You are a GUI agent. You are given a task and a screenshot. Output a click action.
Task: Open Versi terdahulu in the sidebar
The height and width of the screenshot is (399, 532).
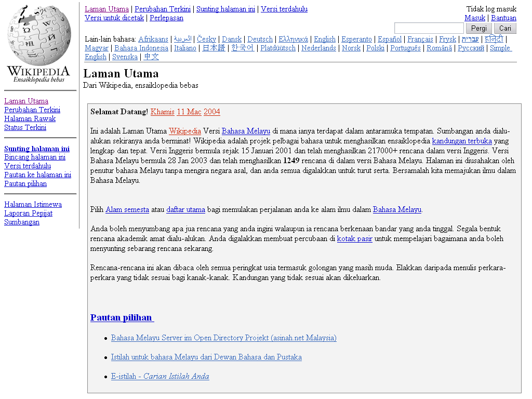point(28,166)
